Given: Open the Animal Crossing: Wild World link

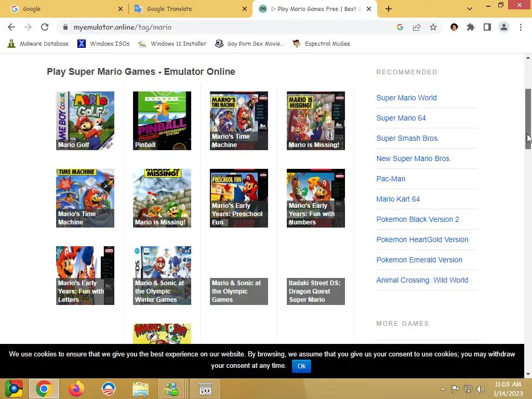Looking at the screenshot, I should pyautogui.click(x=422, y=280).
